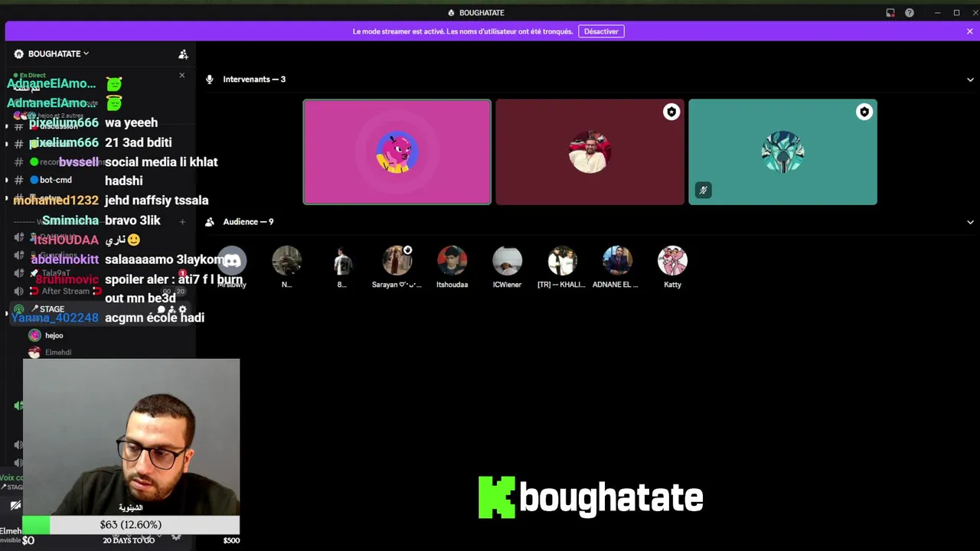Click the Désactiver streamer mode button
980x551 pixels.
pyautogui.click(x=601, y=31)
